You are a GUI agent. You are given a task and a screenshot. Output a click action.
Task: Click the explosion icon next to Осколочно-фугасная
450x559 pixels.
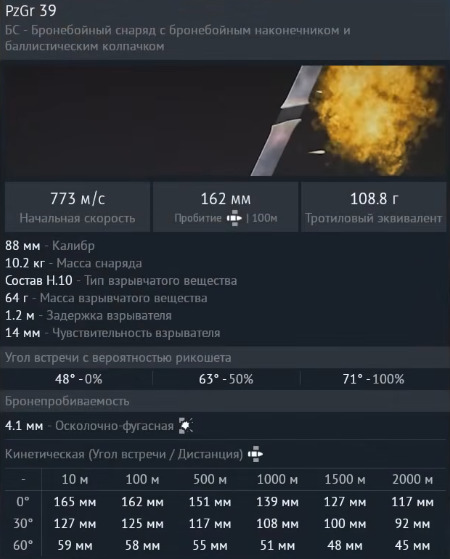[186, 425]
